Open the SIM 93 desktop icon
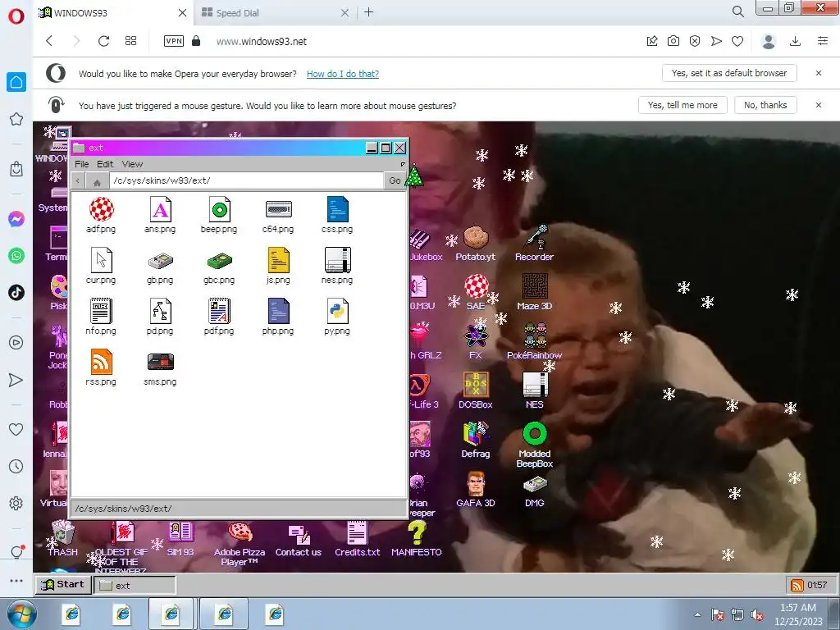This screenshot has width=840, height=630. pos(180,533)
